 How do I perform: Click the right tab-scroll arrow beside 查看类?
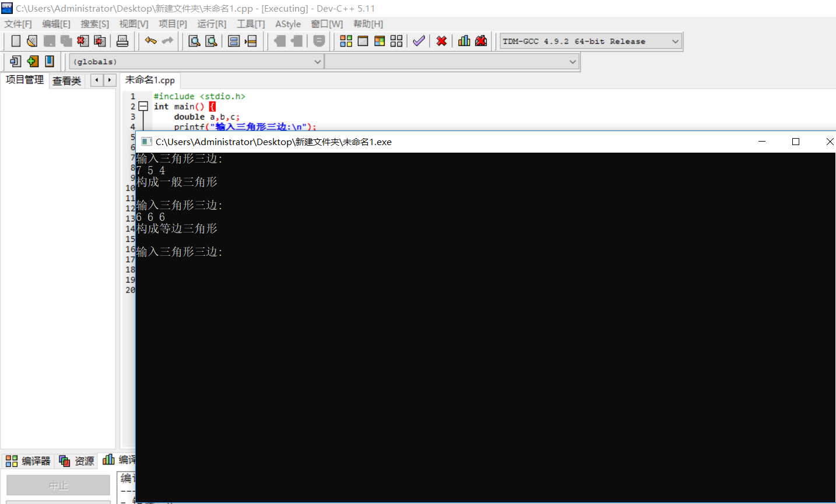[x=110, y=80]
